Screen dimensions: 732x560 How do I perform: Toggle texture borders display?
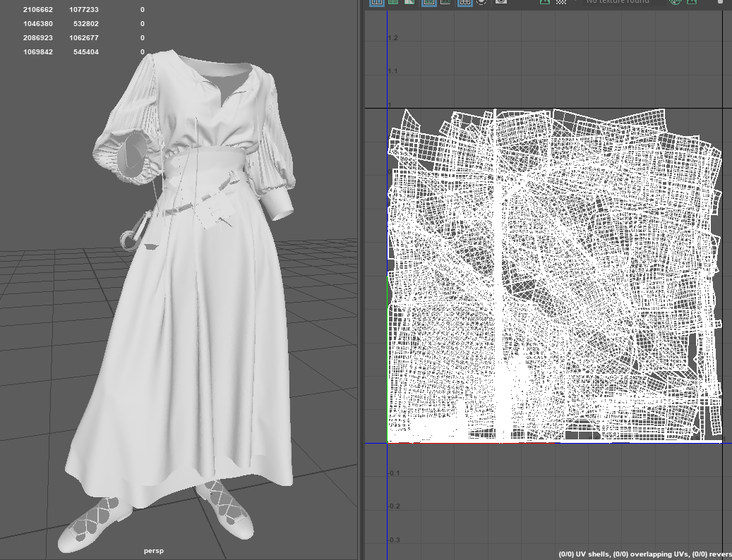428,2
